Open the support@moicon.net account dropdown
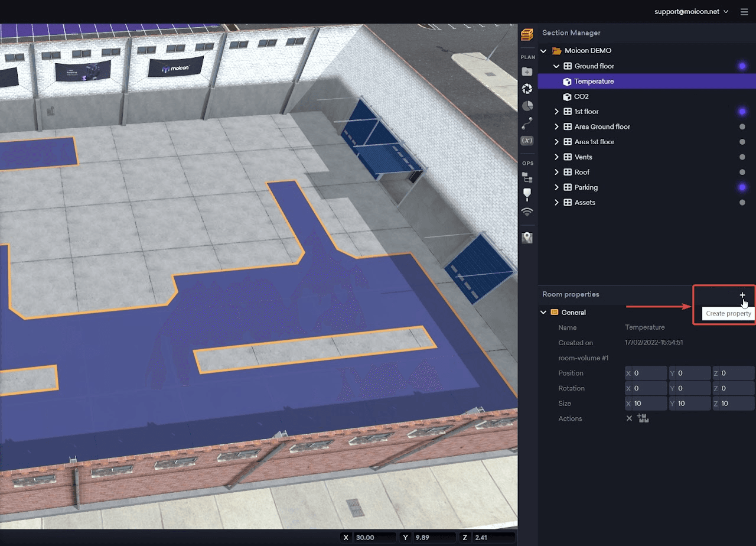 pos(691,11)
